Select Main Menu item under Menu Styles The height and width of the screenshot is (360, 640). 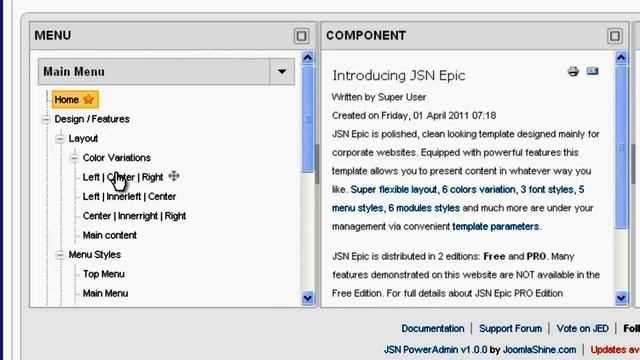click(x=105, y=293)
